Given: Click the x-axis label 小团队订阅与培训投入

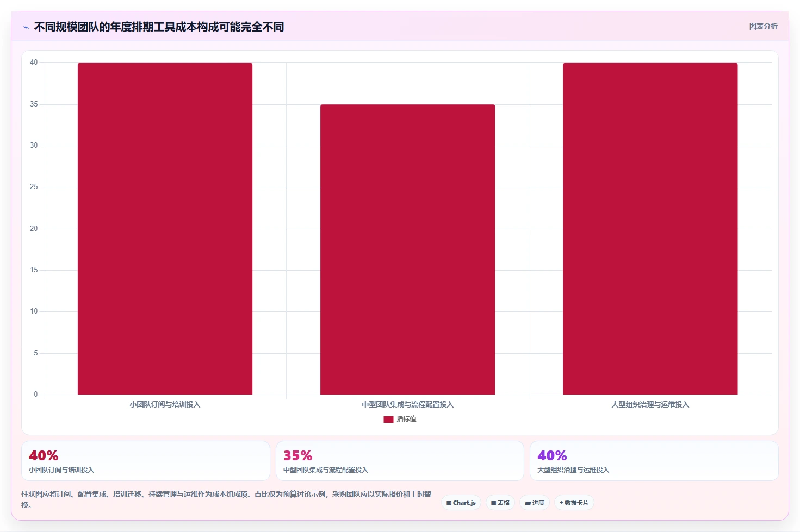Looking at the screenshot, I should (165, 404).
